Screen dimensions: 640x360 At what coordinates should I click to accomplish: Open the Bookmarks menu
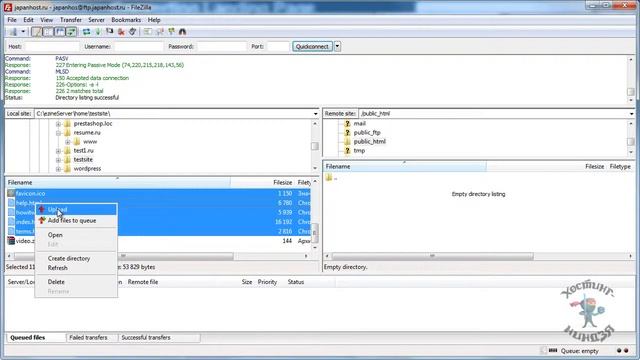126,20
